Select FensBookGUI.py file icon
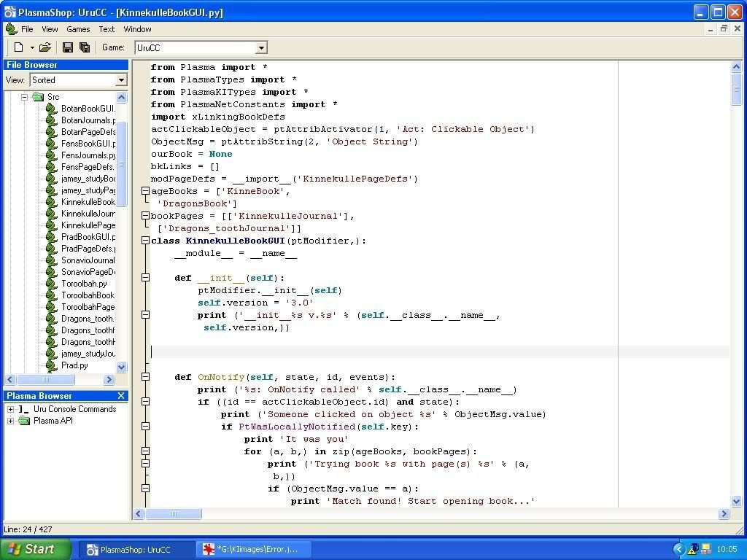The height and width of the screenshot is (560, 747). tap(52, 144)
